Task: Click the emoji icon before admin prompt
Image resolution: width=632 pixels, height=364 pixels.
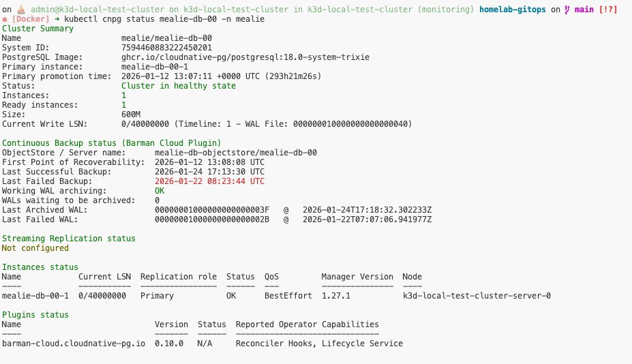Action: point(20,9)
